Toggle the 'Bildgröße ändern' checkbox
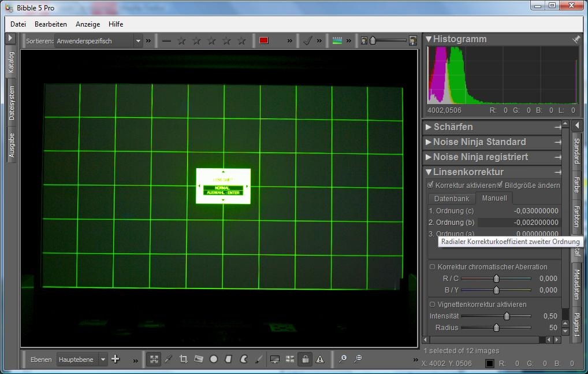This screenshot has width=588, height=374. pos(500,185)
